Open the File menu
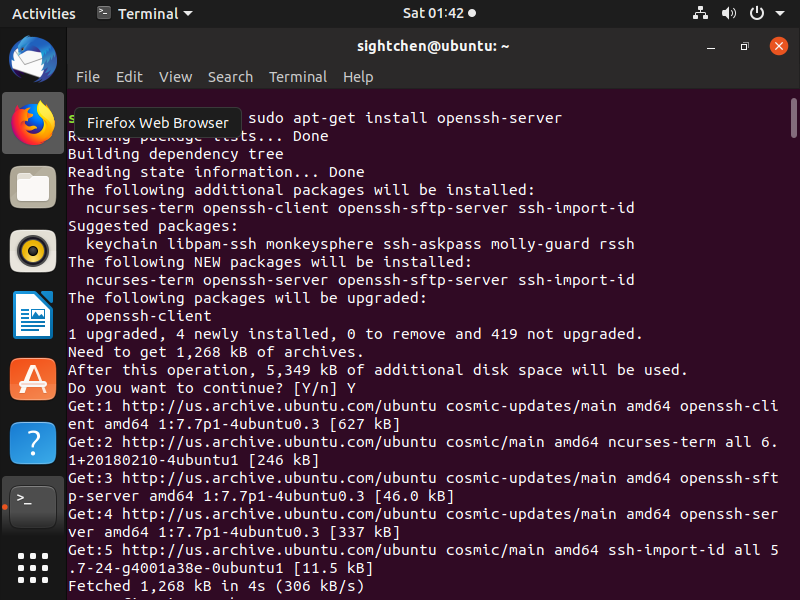 tap(88, 77)
